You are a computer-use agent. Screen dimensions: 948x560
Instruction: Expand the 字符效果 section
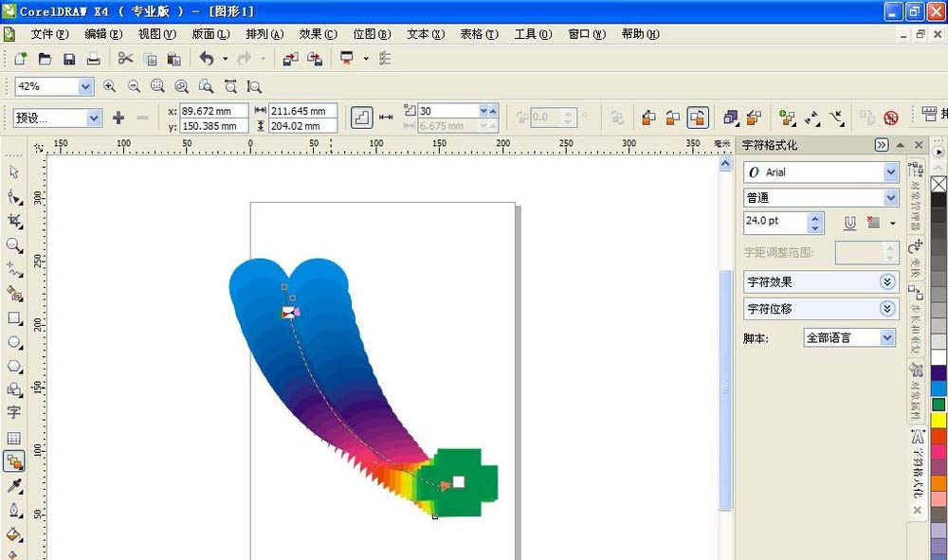click(887, 282)
